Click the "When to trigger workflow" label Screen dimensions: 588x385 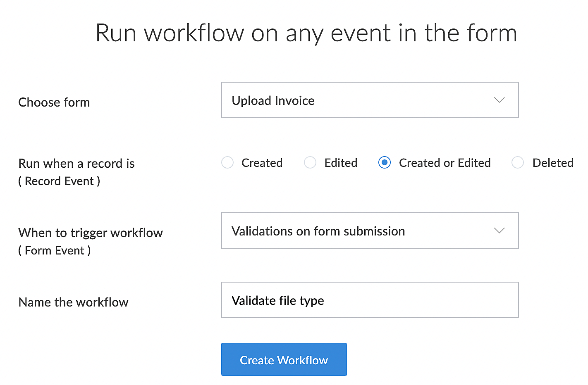pos(91,233)
